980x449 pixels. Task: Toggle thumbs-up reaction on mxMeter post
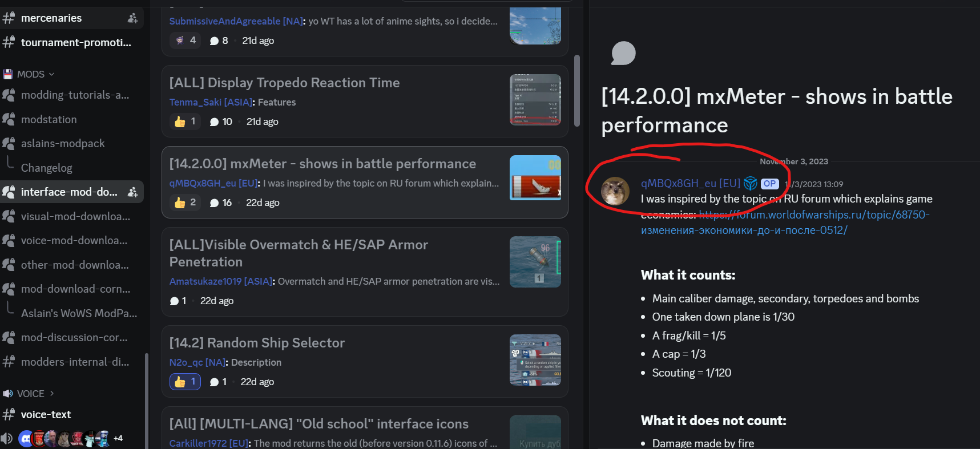pyautogui.click(x=185, y=203)
